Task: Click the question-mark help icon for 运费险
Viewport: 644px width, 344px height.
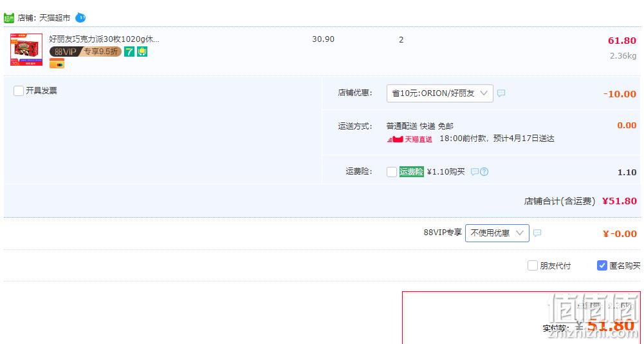Action: click(x=484, y=171)
